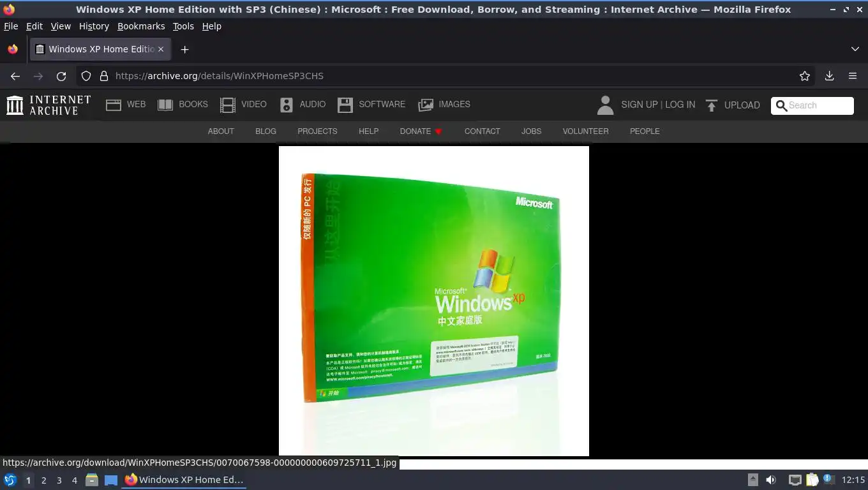Viewport: 868px width, 490px height.
Task: Open Firefox View pinned icon
Action: pos(13,49)
